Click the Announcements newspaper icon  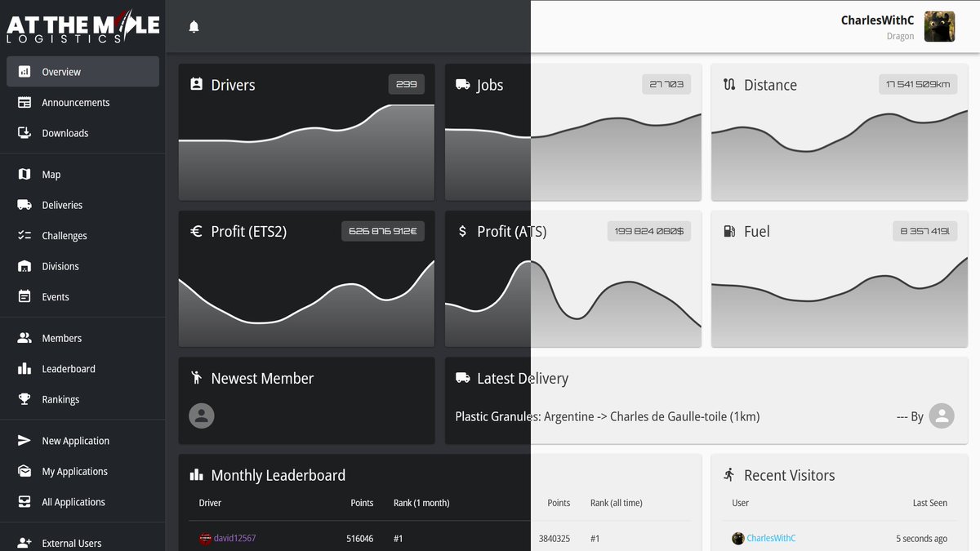pyautogui.click(x=24, y=102)
